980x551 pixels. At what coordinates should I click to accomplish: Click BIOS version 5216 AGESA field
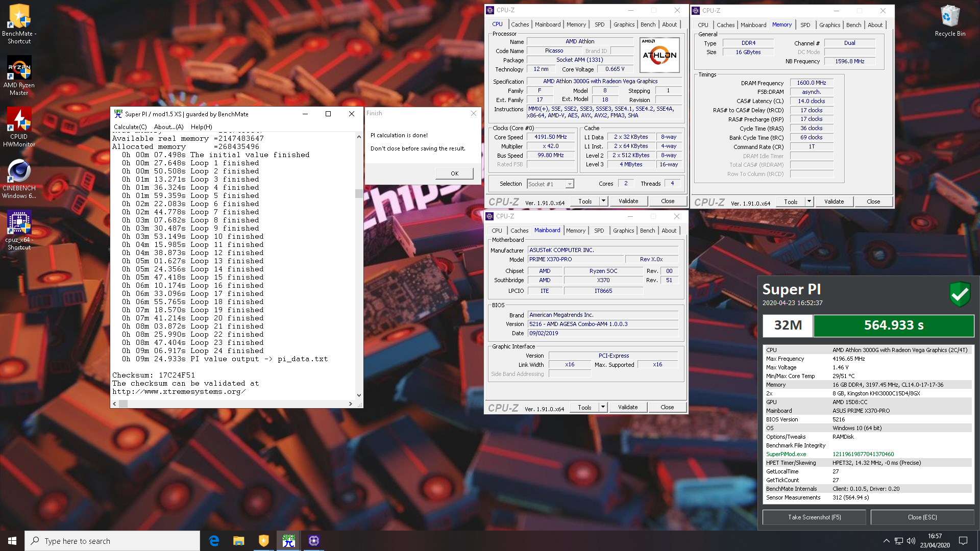pyautogui.click(x=603, y=324)
